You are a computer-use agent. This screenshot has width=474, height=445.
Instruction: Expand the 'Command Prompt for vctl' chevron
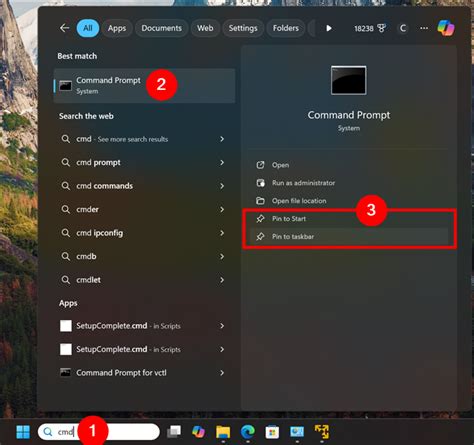pyautogui.click(x=222, y=373)
